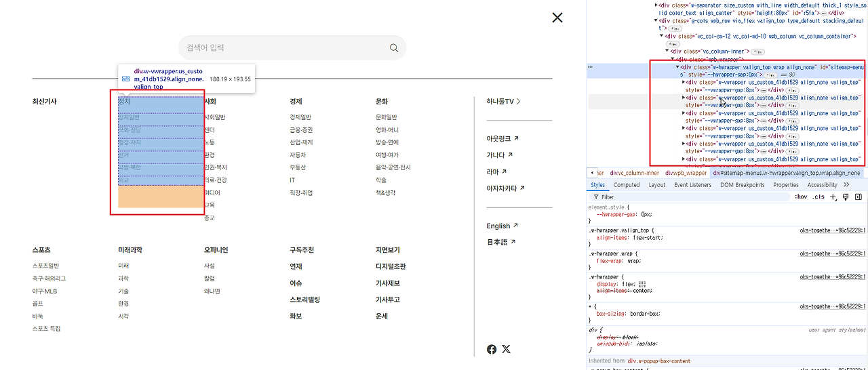
Task: Toggle flex badge on the g-cols wpb_row node
Action: click(675, 28)
